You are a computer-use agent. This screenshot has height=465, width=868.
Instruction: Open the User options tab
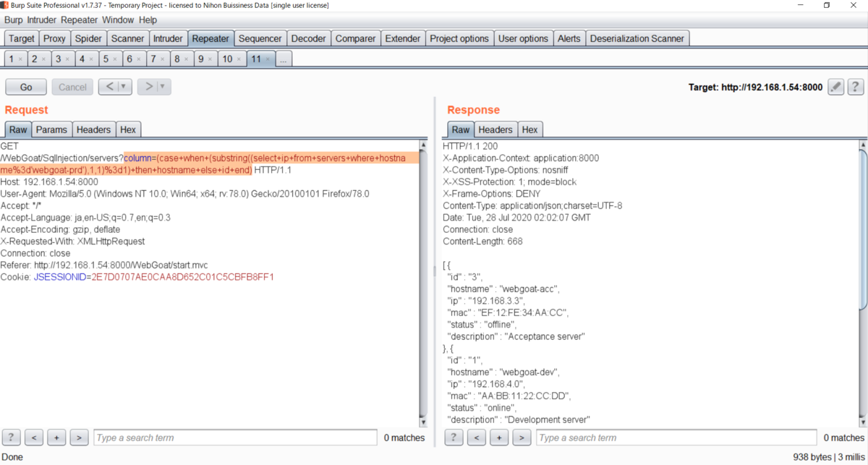tap(524, 38)
